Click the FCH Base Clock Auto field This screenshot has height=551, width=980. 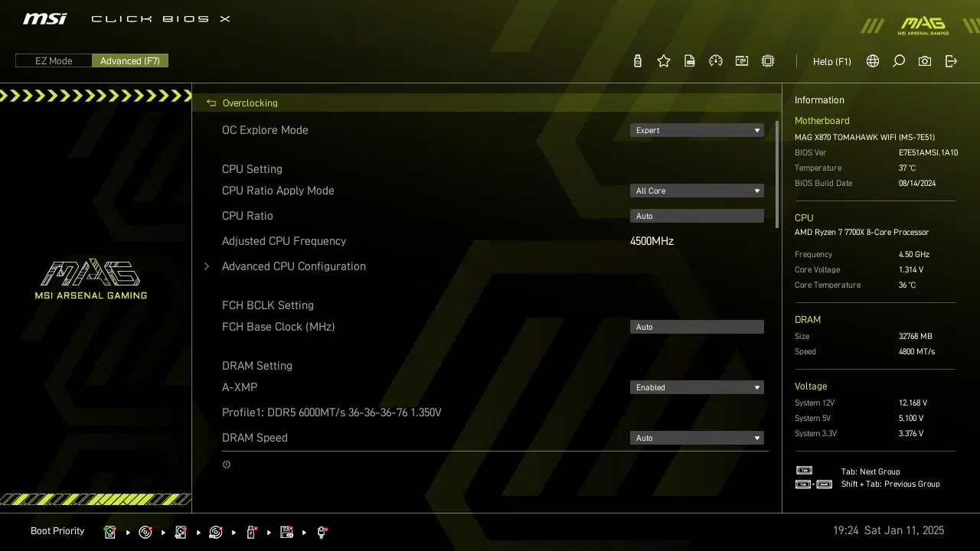coord(697,327)
